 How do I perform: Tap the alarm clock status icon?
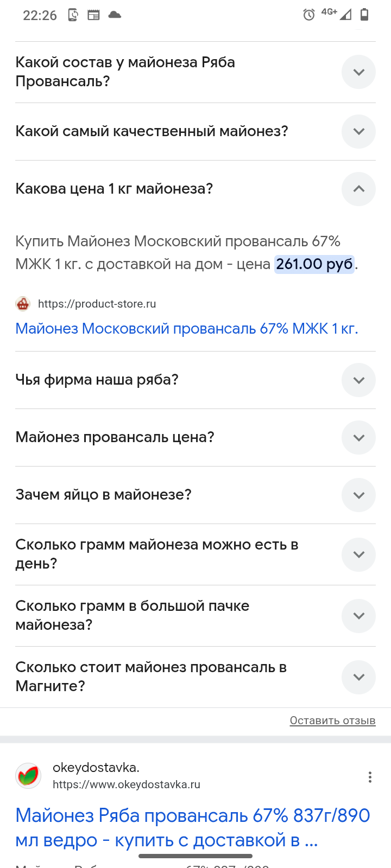(309, 15)
